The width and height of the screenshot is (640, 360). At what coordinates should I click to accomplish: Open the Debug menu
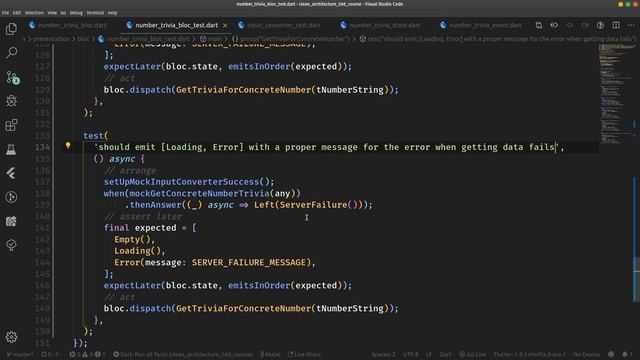click(76, 13)
